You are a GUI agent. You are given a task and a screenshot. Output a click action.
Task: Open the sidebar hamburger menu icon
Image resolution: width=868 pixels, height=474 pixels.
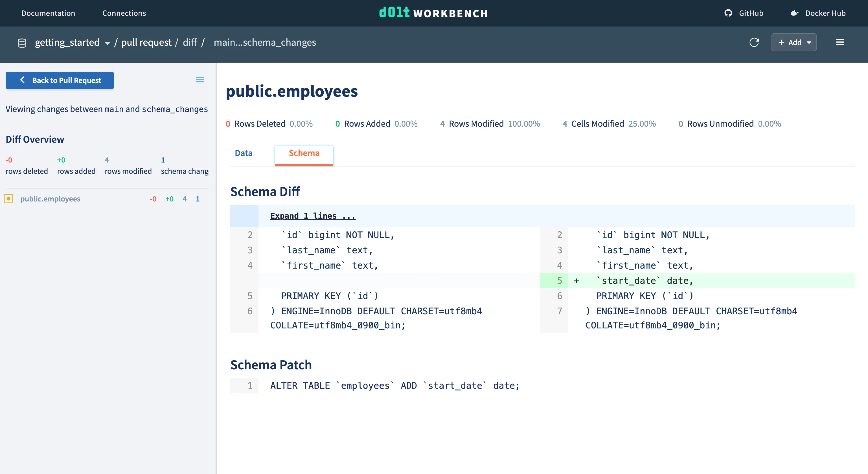200,80
